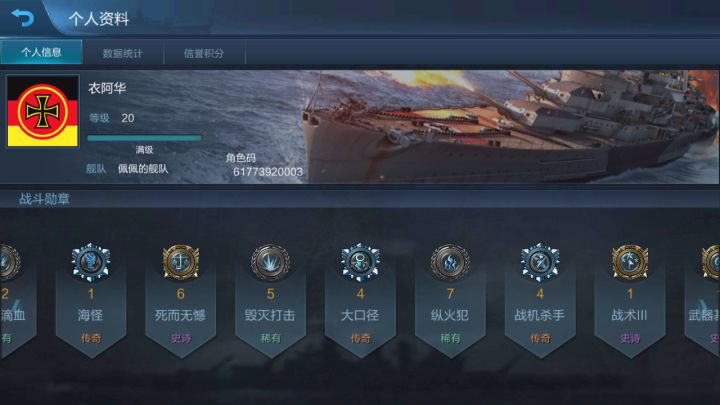This screenshot has width=720, height=405.
Task: Click the player name 衣阿华
Action: click(107, 88)
